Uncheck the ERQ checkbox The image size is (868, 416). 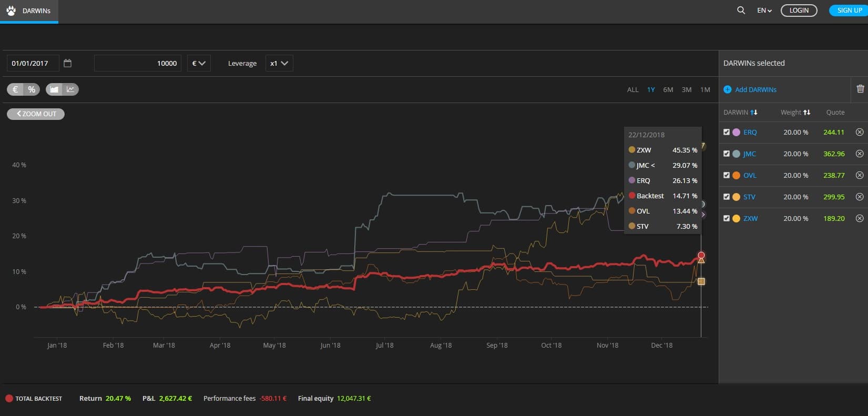(727, 132)
